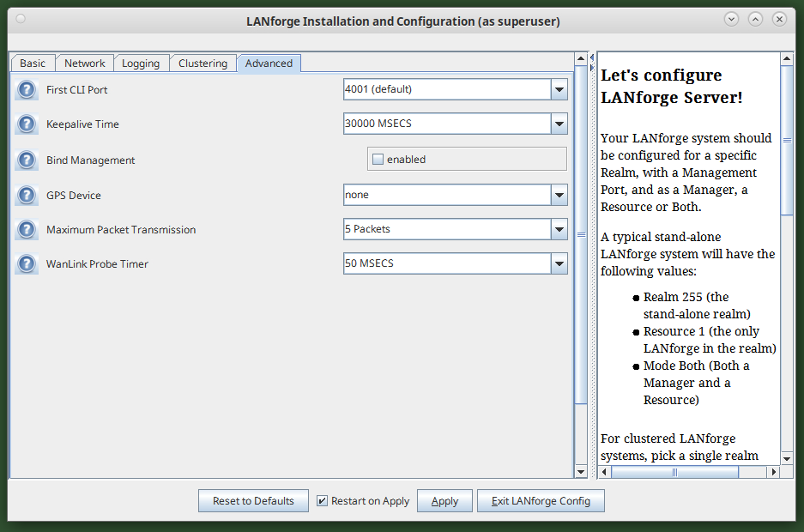804x532 pixels.
Task: Open the Clustering tab
Action: (x=203, y=63)
